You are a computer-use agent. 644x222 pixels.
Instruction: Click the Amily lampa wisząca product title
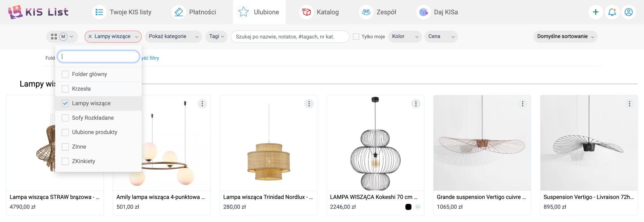click(x=161, y=197)
